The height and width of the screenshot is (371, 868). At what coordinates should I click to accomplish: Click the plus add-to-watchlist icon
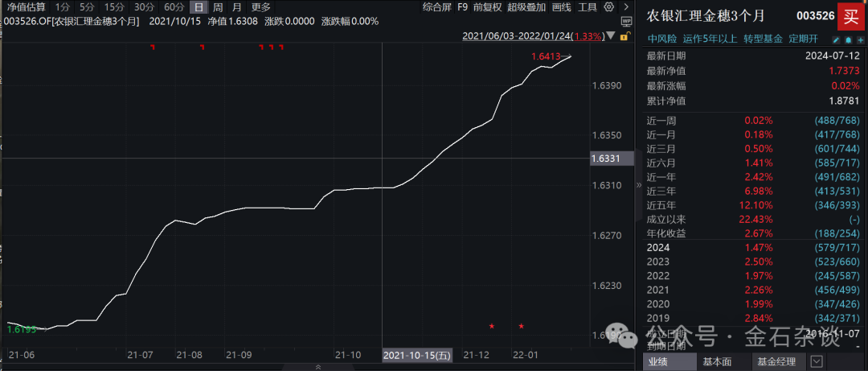[x=860, y=40]
